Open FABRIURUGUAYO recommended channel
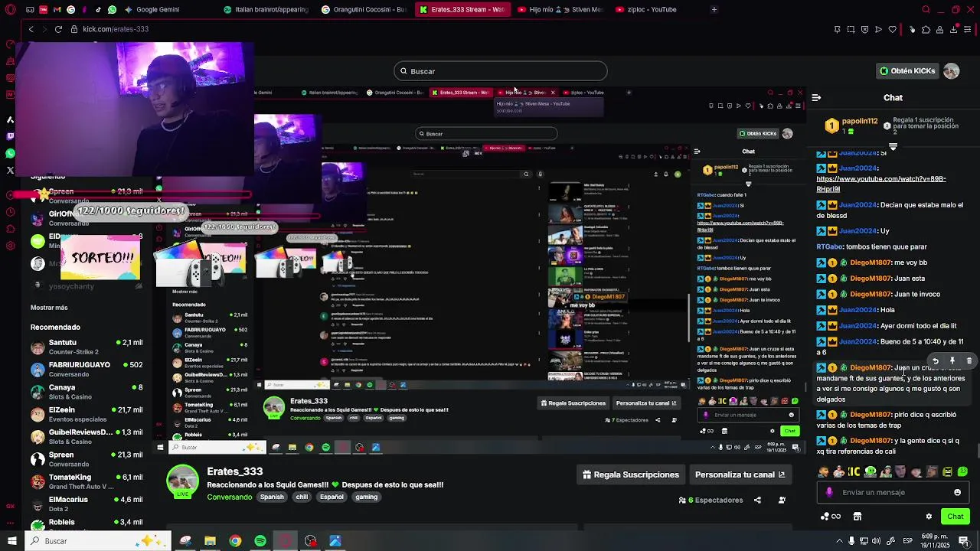 click(86, 369)
